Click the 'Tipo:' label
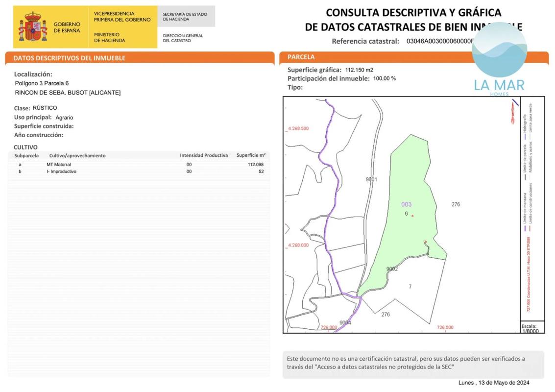The width and height of the screenshot is (555, 392). pos(295,87)
